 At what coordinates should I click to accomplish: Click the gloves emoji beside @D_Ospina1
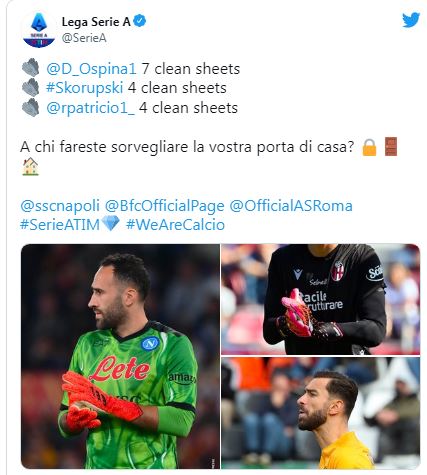pyautogui.click(x=31, y=68)
